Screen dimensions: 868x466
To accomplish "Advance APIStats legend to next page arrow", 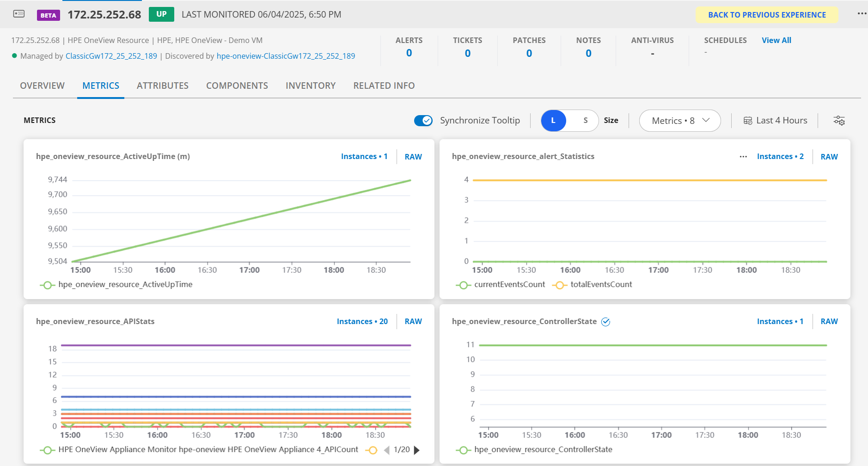I will click(416, 449).
